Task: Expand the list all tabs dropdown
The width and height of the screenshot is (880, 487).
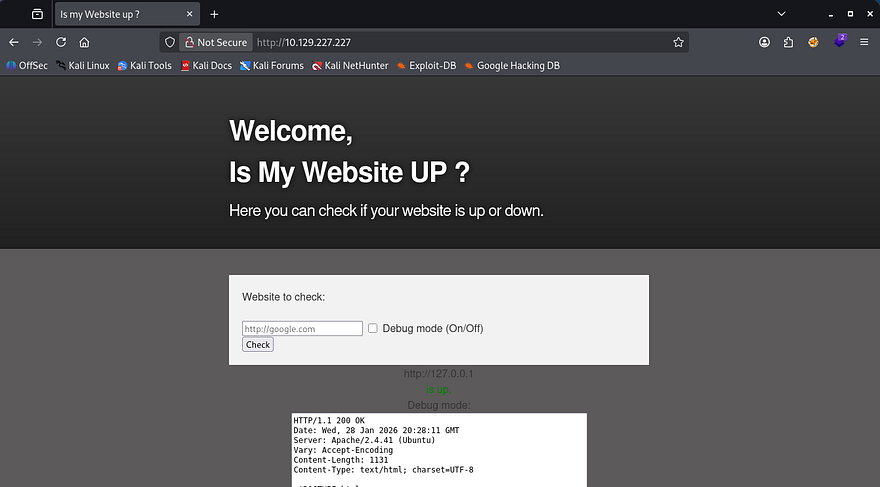Action: point(781,14)
